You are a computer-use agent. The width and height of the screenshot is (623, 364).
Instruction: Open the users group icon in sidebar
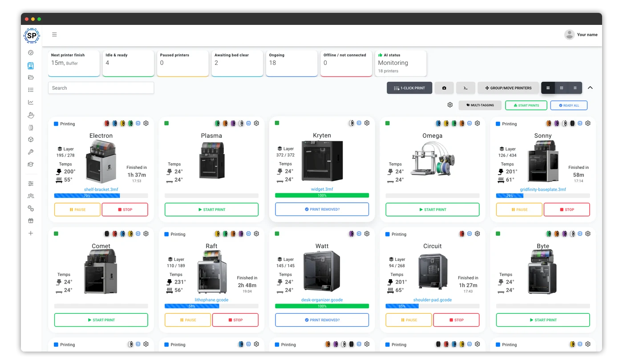point(31,196)
